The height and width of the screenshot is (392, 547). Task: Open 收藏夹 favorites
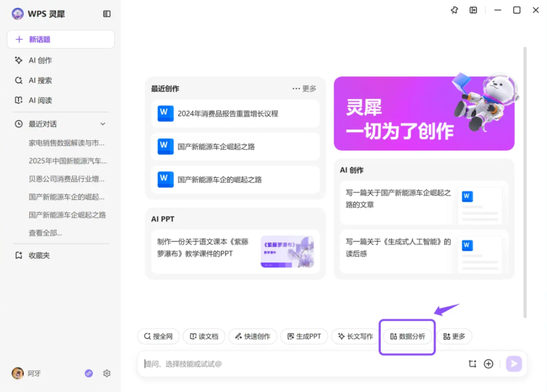coord(33,256)
